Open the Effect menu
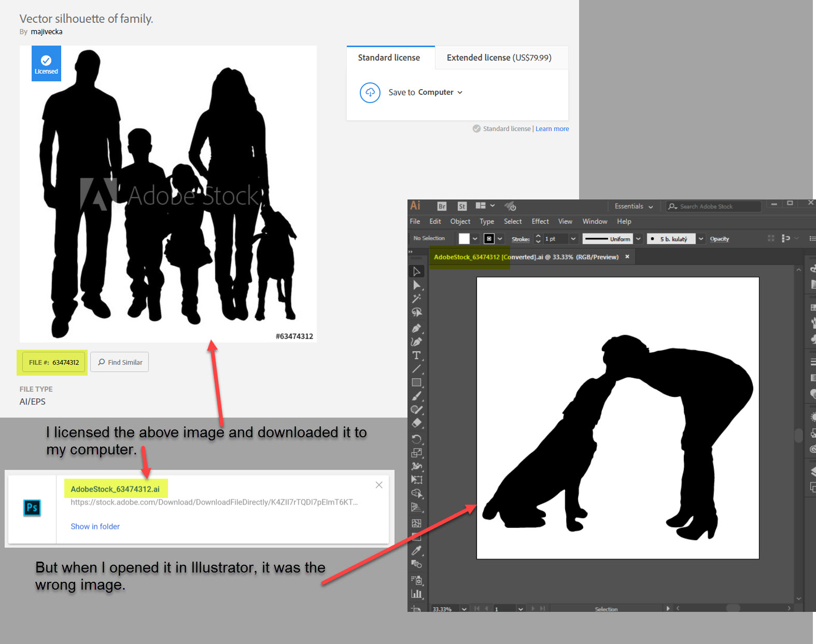816x644 pixels. point(540,222)
